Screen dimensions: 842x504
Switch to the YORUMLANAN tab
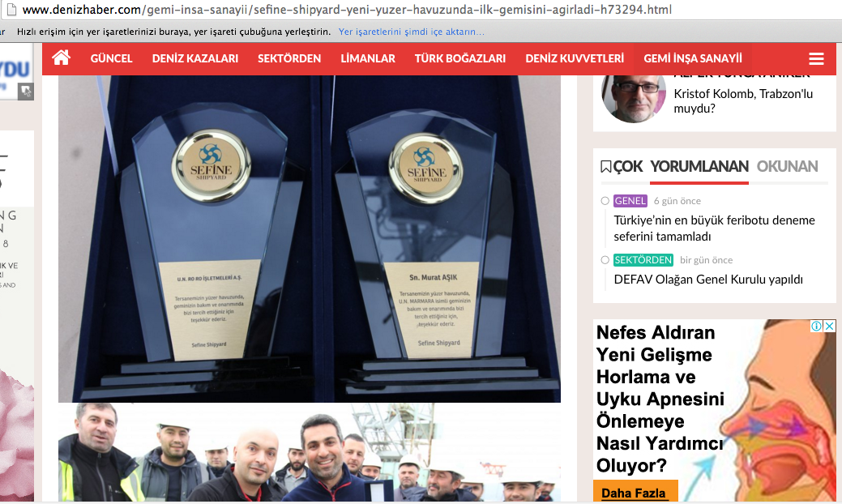(699, 166)
